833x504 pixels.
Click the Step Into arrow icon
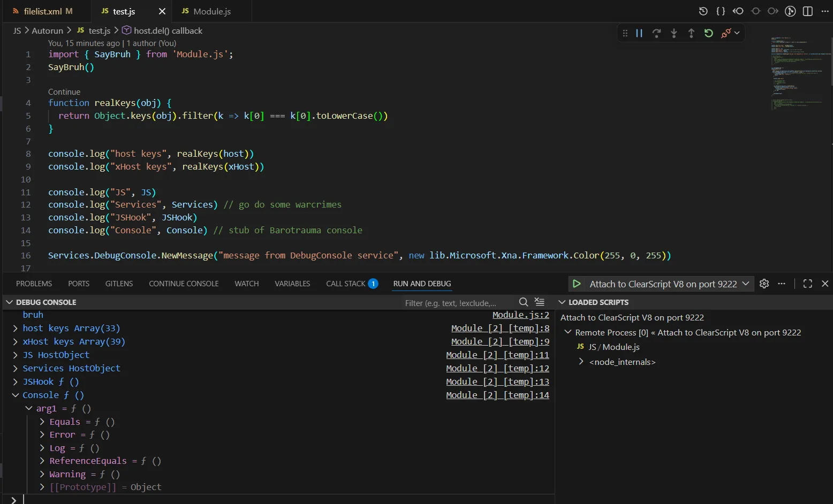coord(673,33)
